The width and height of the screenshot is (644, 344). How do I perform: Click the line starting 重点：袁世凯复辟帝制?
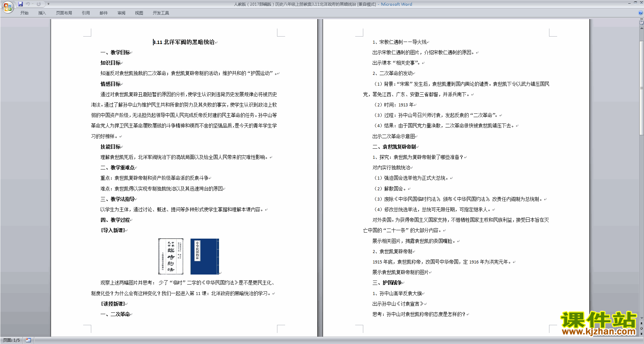(x=154, y=178)
